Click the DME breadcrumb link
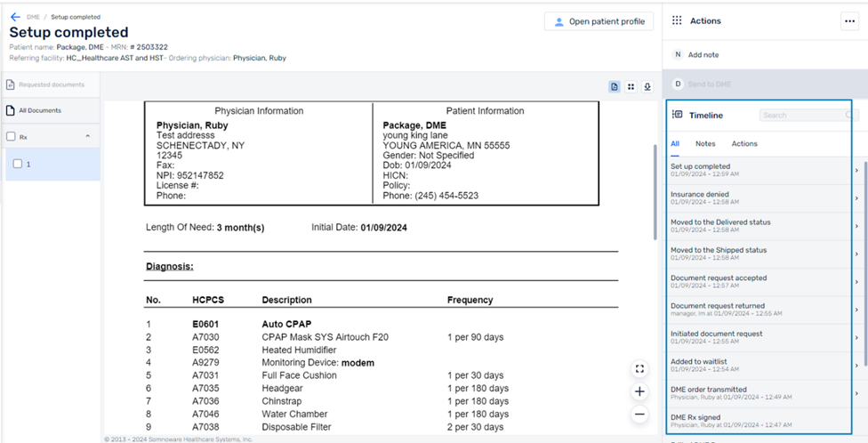Viewport: 868px width, 443px height. [x=33, y=17]
